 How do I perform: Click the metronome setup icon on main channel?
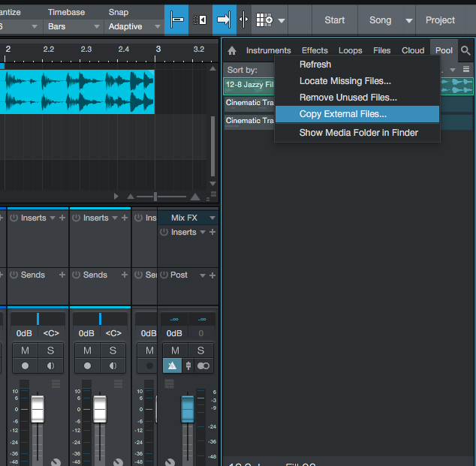[188, 365]
